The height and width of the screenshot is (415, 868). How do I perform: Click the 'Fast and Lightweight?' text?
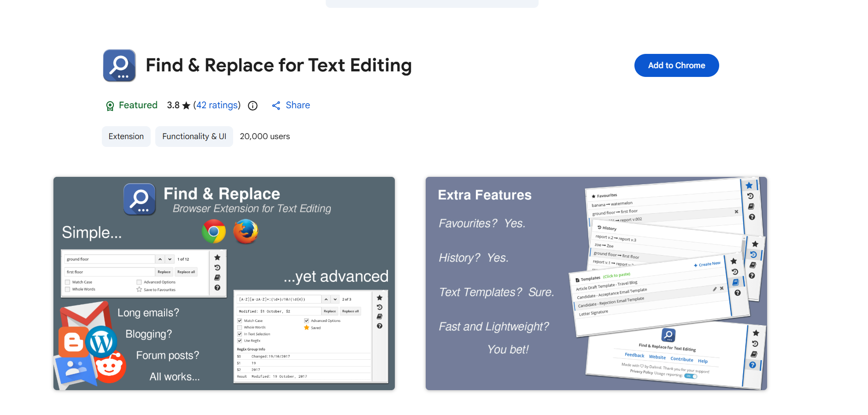(494, 327)
